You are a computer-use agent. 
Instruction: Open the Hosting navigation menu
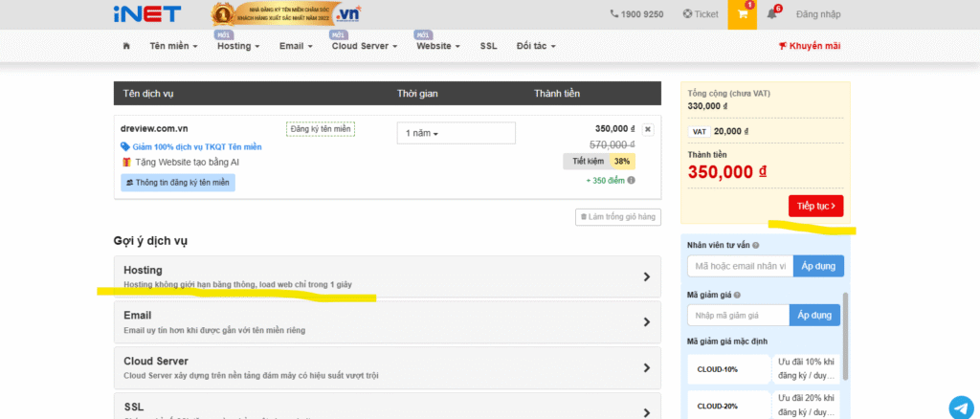pos(238,46)
